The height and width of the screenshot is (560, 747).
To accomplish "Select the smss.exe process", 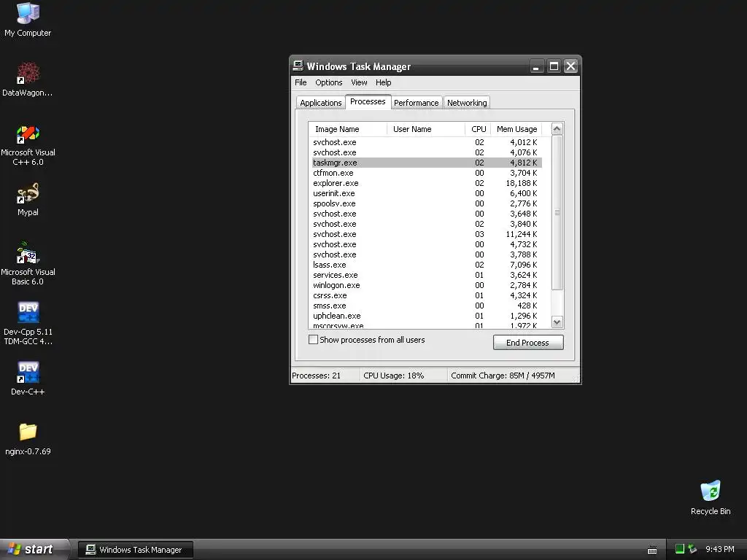I will (427, 306).
